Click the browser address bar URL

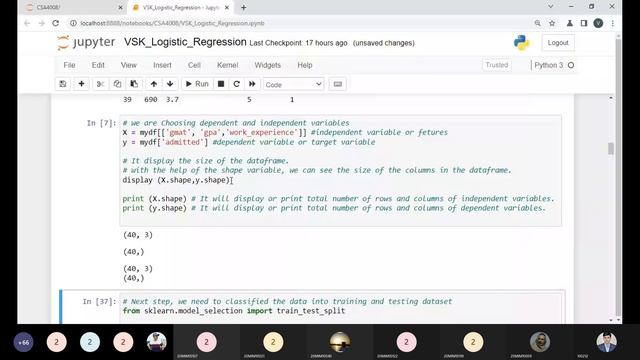pyautogui.click(x=172, y=23)
